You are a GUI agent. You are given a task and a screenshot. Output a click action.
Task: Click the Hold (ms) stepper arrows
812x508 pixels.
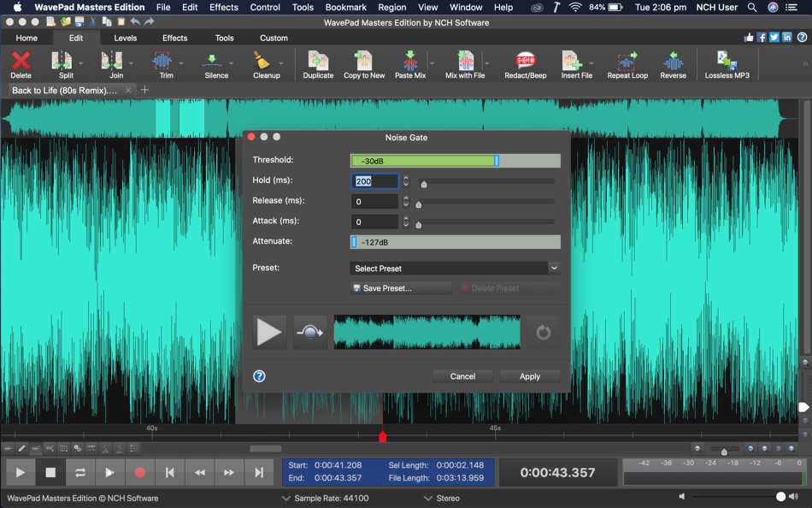click(406, 180)
